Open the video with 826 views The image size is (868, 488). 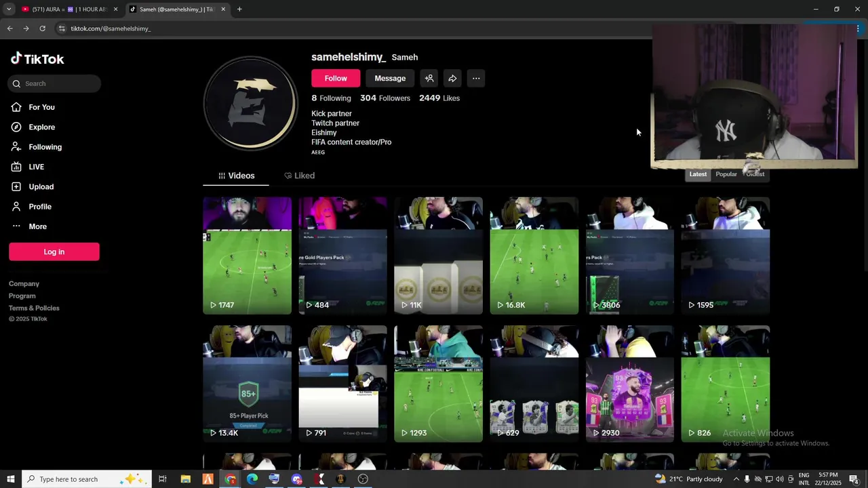tap(725, 384)
